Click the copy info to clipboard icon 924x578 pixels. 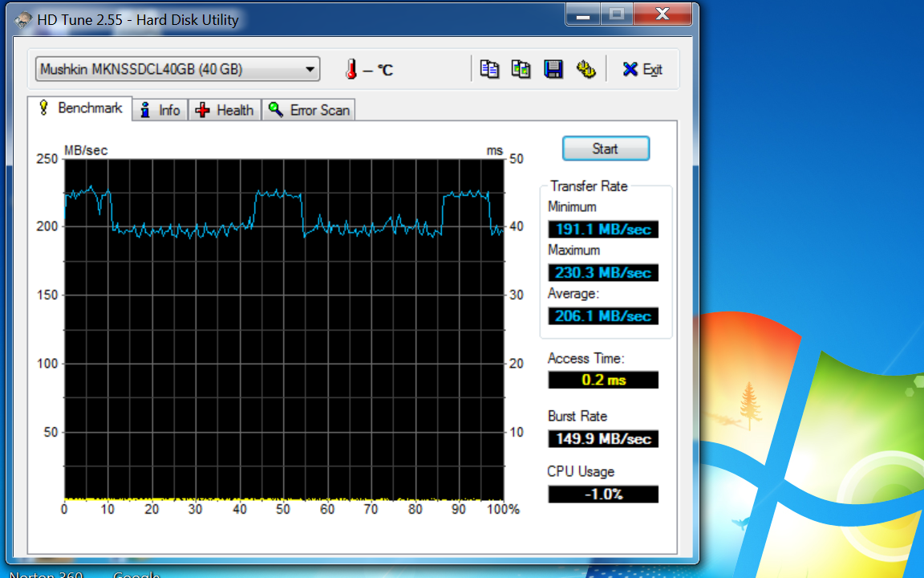tap(489, 70)
